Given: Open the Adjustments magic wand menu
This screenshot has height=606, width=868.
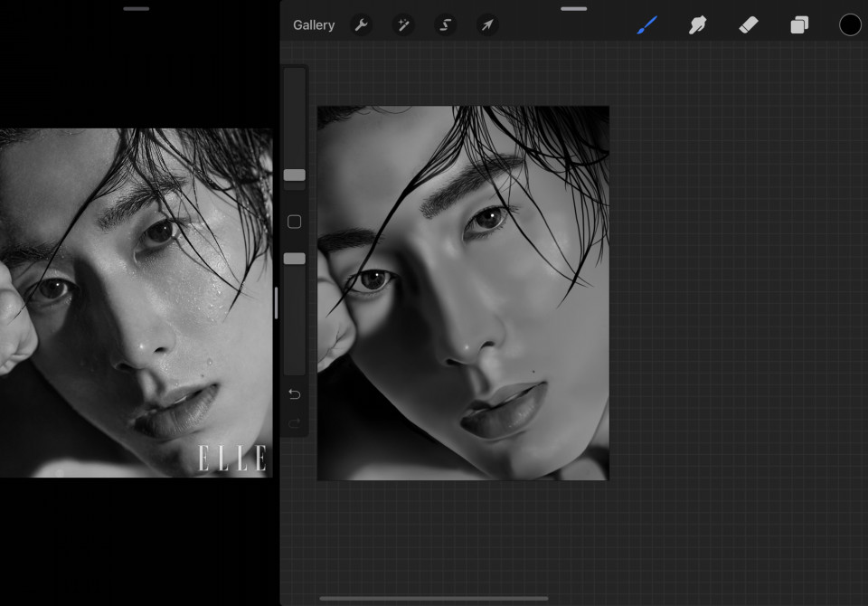Looking at the screenshot, I should [x=403, y=25].
